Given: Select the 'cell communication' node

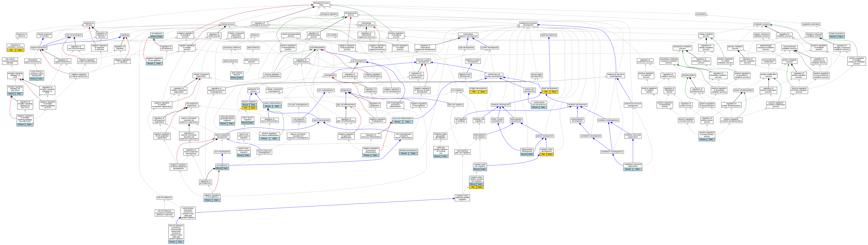Looking at the screenshot, I should click(74, 35).
